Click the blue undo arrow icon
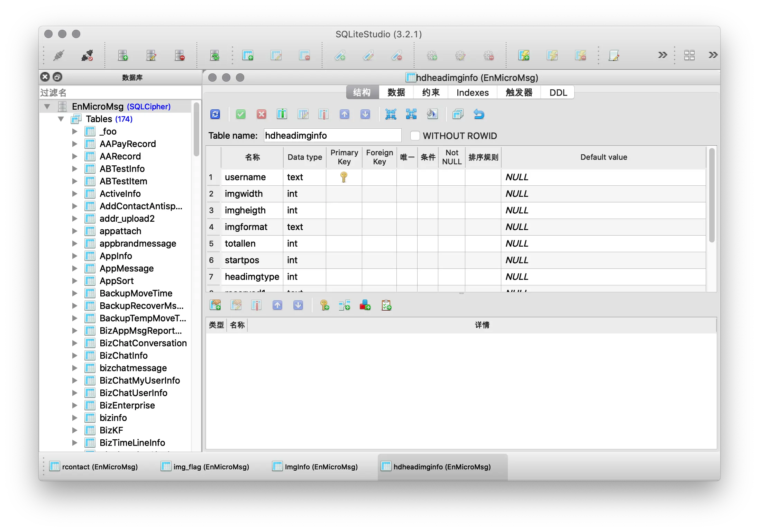 pos(479,114)
